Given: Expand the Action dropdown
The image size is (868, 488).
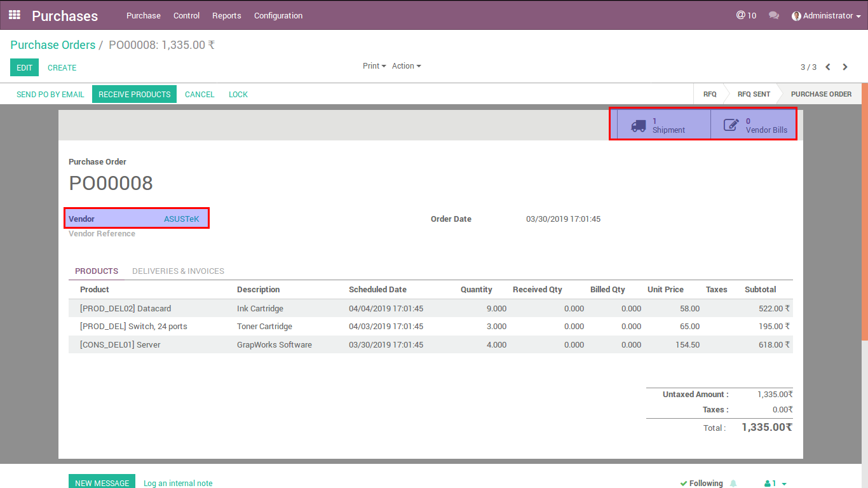Looking at the screenshot, I should coord(406,66).
